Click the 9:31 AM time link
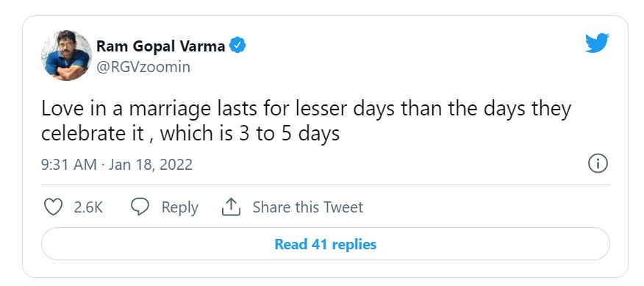 68,165
